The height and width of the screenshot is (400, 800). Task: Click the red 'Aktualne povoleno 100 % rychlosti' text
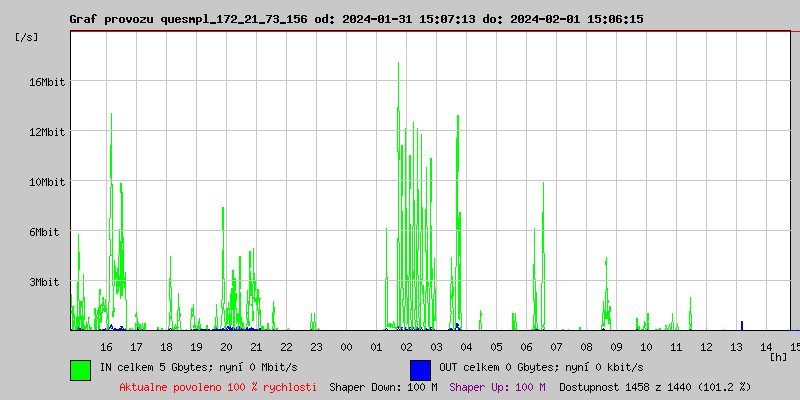click(x=218, y=386)
